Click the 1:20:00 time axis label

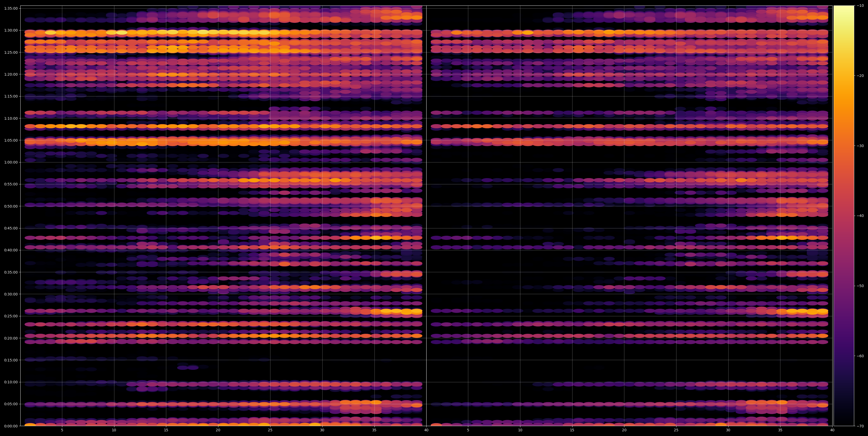(x=11, y=74)
